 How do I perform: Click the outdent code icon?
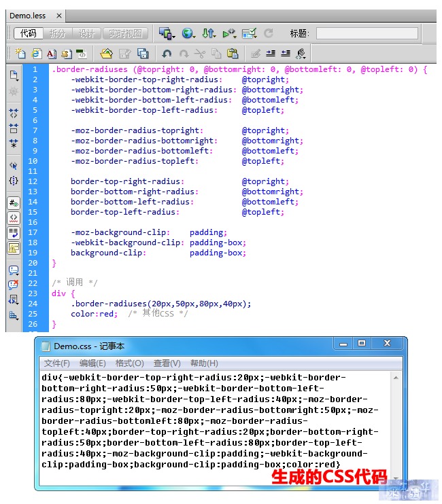click(286, 54)
